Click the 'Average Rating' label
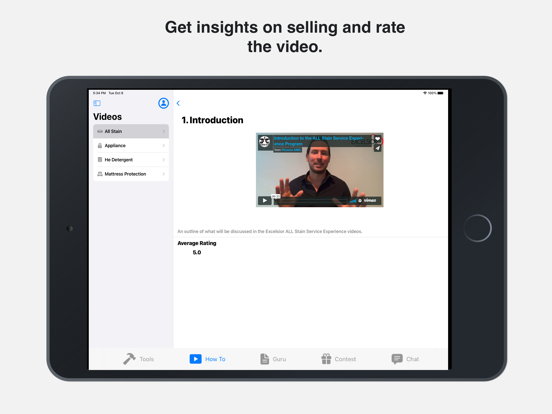 pyautogui.click(x=197, y=243)
